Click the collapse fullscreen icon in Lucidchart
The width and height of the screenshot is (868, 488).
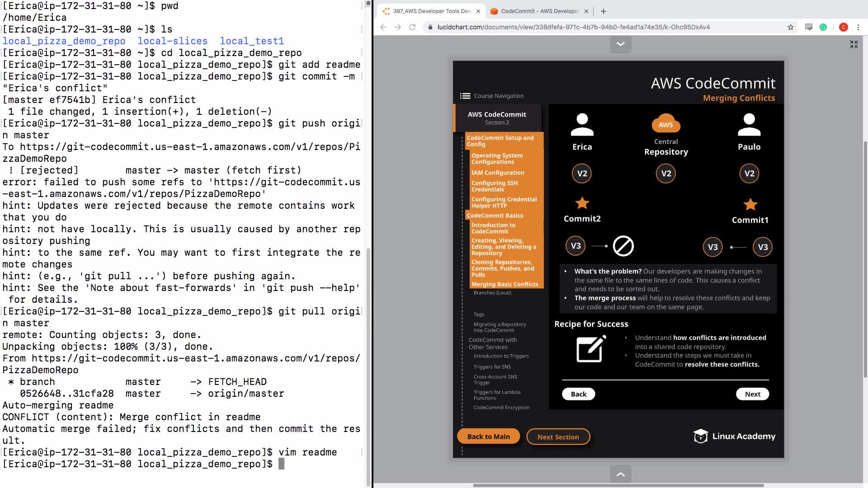[x=854, y=44]
